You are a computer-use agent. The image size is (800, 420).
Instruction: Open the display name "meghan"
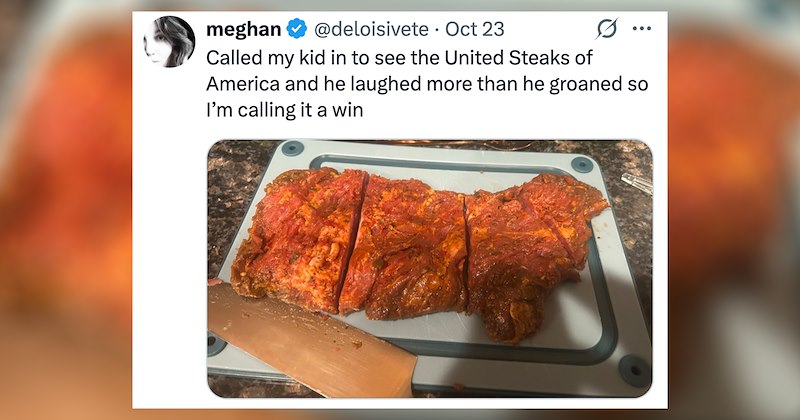(x=243, y=29)
